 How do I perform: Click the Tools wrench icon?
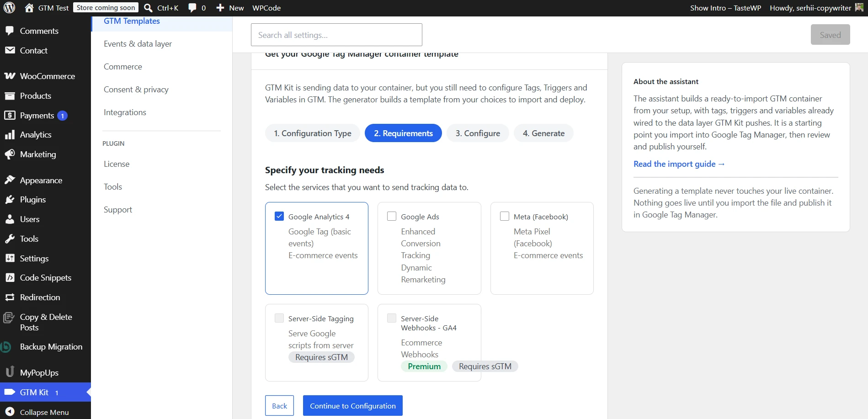[10, 239]
